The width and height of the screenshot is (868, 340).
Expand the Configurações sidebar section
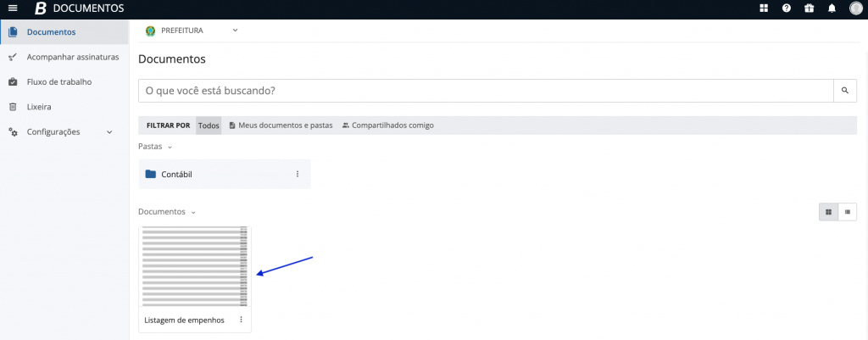click(x=109, y=132)
